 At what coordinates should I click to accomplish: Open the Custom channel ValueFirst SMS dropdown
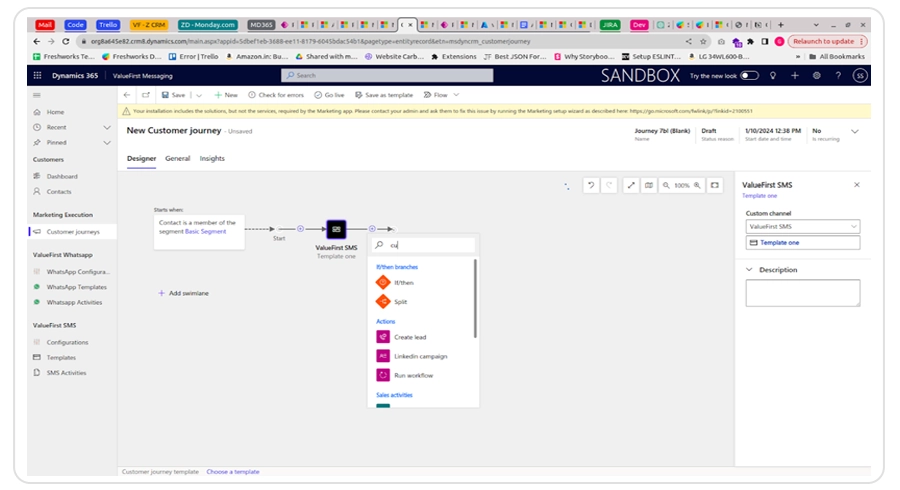[802, 226]
